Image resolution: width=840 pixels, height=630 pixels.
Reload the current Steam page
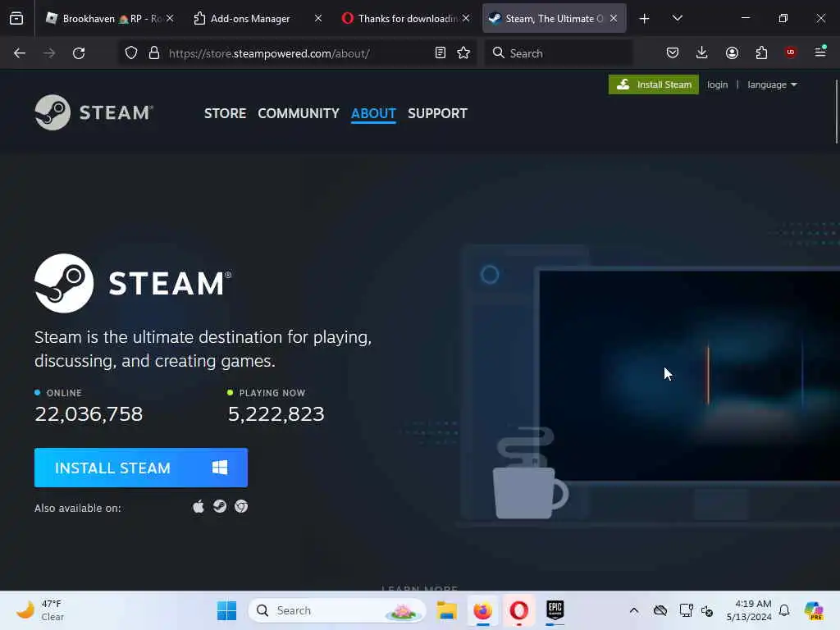click(79, 53)
